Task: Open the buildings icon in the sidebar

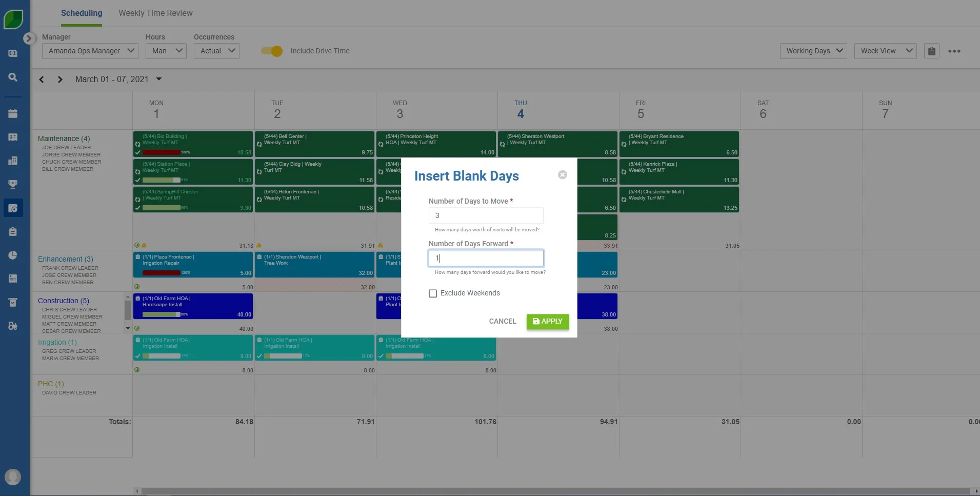Action: (13, 161)
